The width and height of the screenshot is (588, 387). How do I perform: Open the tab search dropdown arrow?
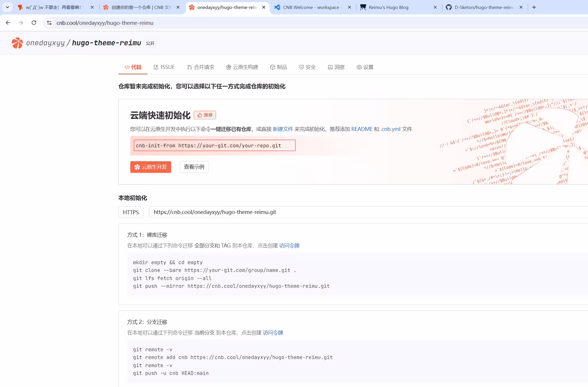pos(7,7)
